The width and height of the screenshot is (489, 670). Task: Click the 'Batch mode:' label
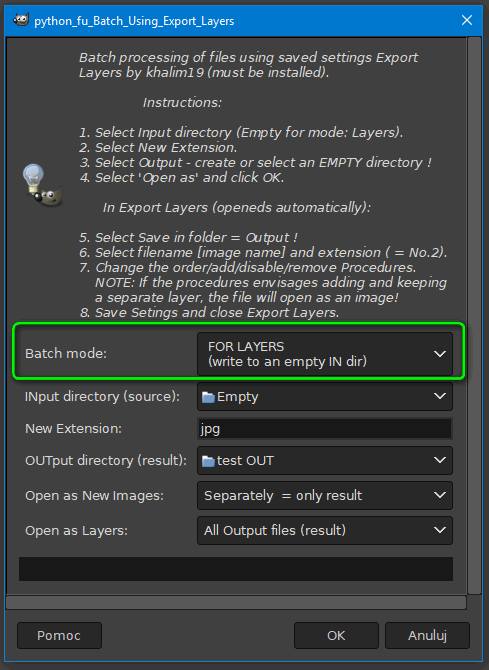(x=66, y=354)
